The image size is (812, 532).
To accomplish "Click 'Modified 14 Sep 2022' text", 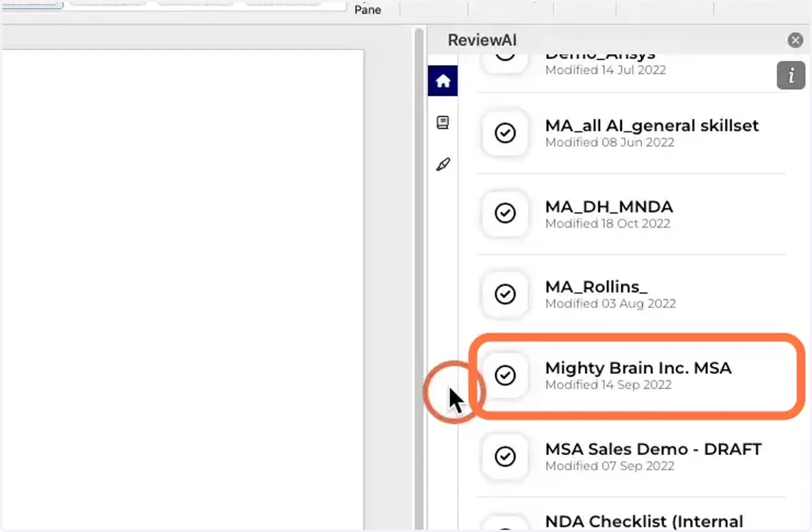I will pos(608,385).
